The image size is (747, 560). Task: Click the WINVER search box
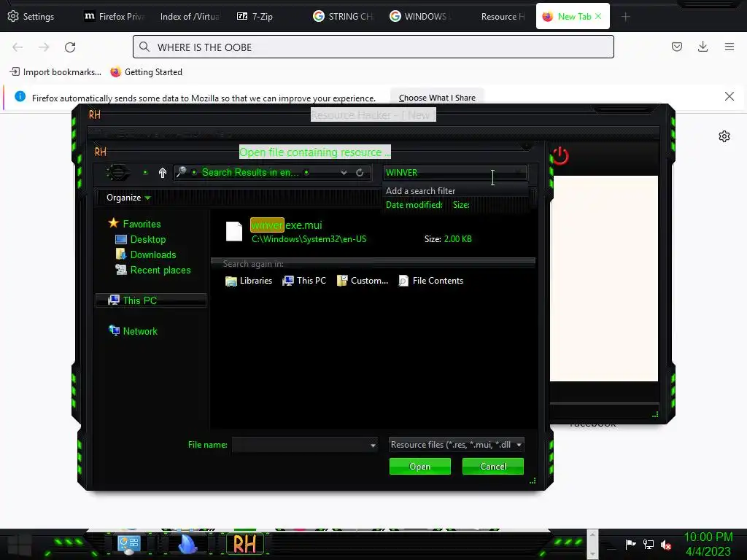(455, 173)
